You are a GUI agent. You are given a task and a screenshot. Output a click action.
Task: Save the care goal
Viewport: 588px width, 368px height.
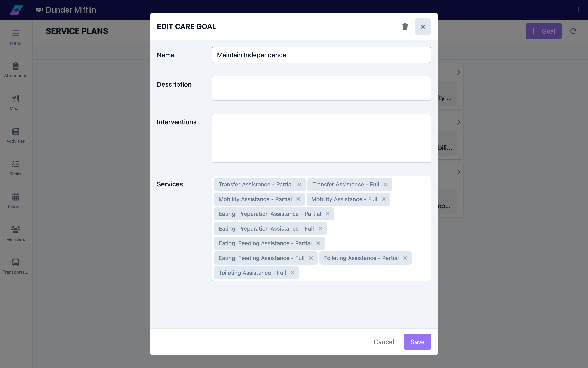pos(417,342)
